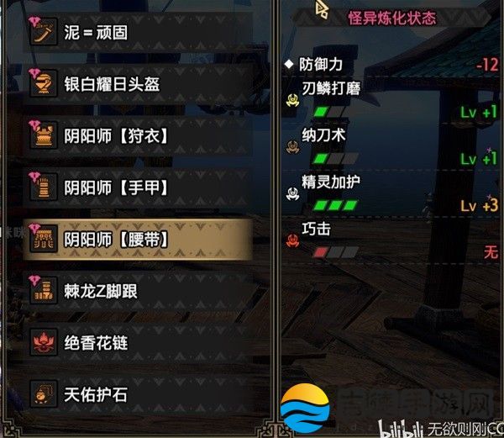Image resolution: width=504 pixels, height=438 pixels.
Task: Click the helmet icon for 银白耀日头盔
Action: 44,83
